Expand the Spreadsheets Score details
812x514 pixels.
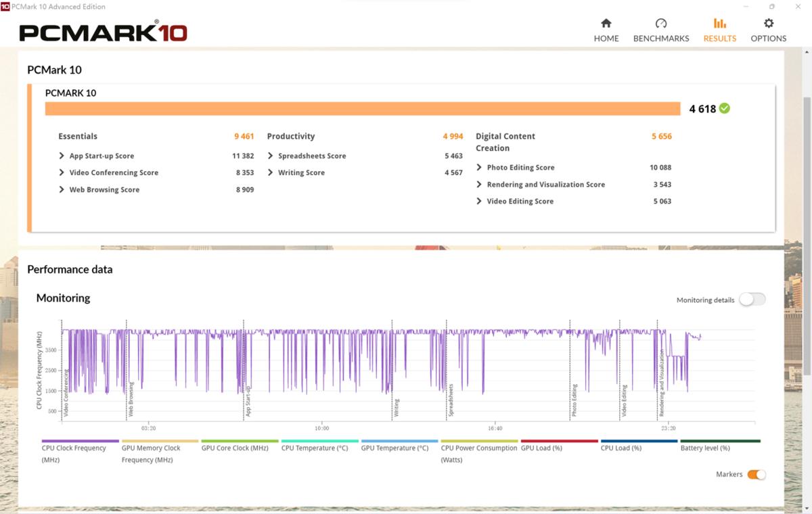click(271, 156)
